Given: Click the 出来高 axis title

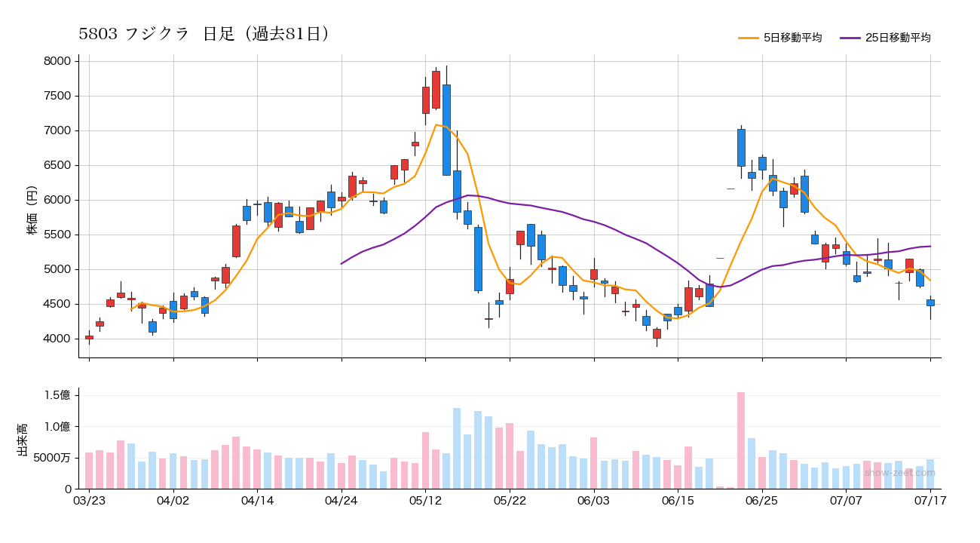Looking at the screenshot, I should [22, 439].
